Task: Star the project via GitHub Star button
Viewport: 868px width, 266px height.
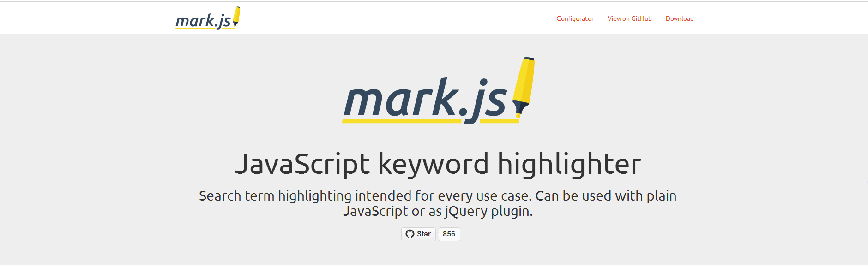Action: (418, 234)
